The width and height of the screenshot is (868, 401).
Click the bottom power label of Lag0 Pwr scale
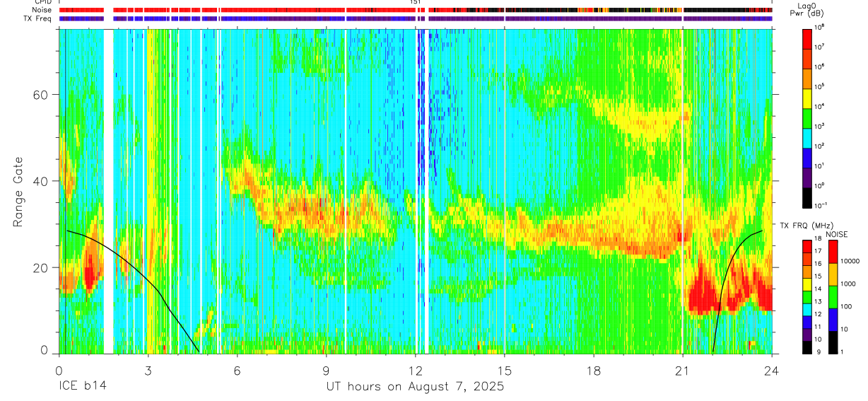(x=821, y=205)
